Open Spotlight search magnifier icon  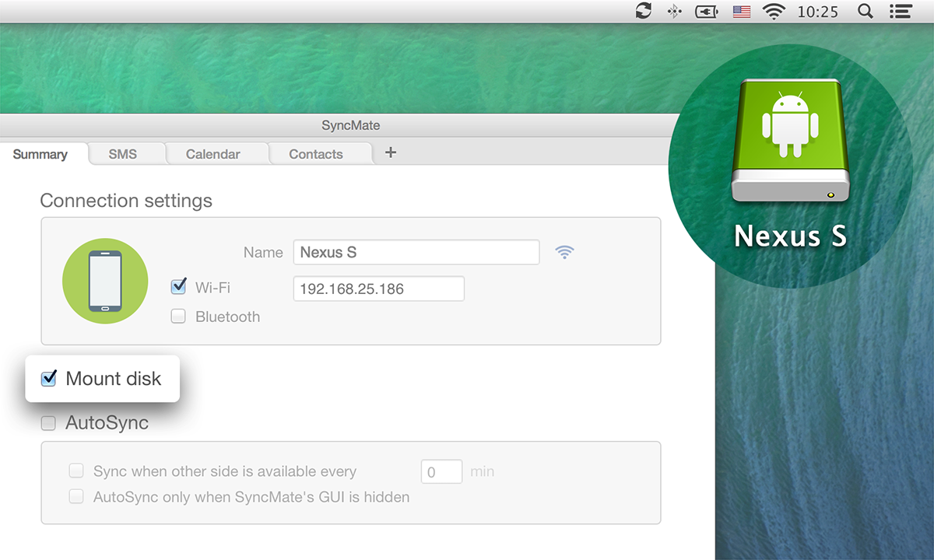(x=865, y=11)
